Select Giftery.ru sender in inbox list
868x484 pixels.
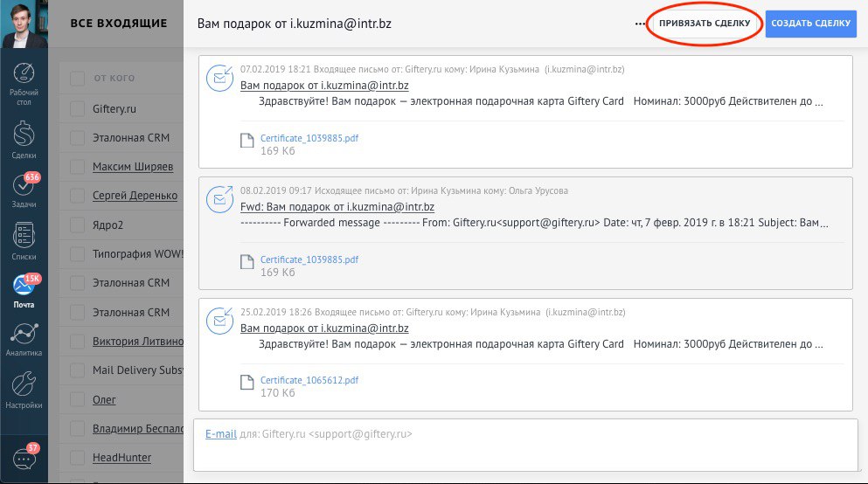click(x=114, y=109)
